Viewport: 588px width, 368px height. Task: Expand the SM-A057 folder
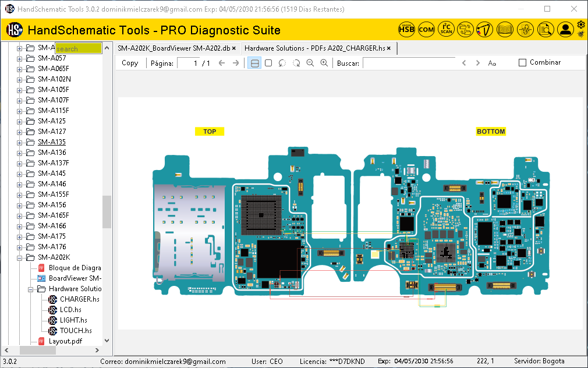click(x=19, y=59)
